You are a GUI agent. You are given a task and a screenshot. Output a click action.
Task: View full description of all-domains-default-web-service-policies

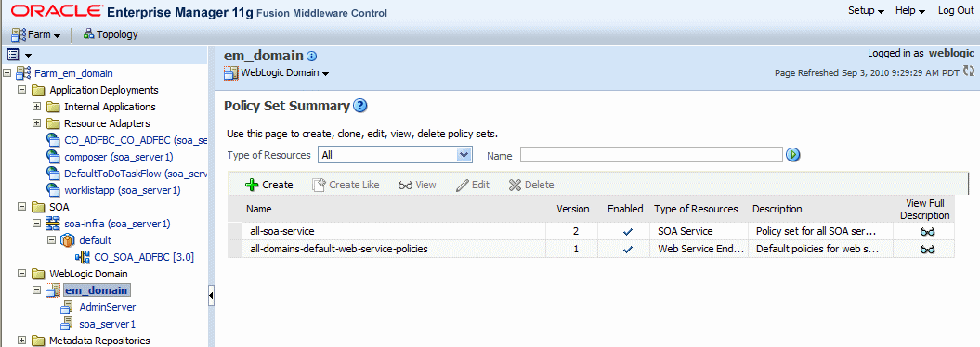927,249
